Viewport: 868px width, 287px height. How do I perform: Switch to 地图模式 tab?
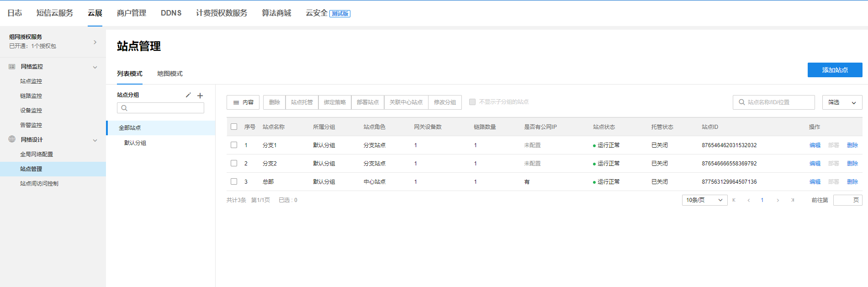click(x=170, y=74)
